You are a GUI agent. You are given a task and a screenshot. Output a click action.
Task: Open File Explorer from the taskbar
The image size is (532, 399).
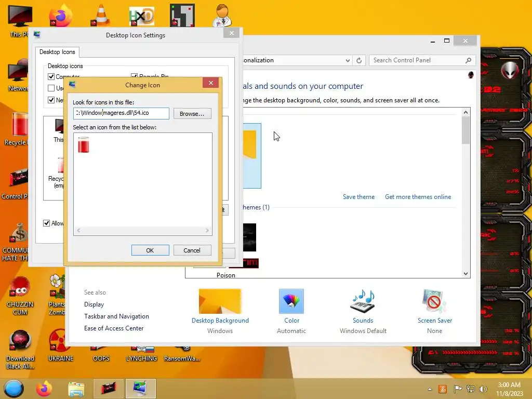(76, 389)
